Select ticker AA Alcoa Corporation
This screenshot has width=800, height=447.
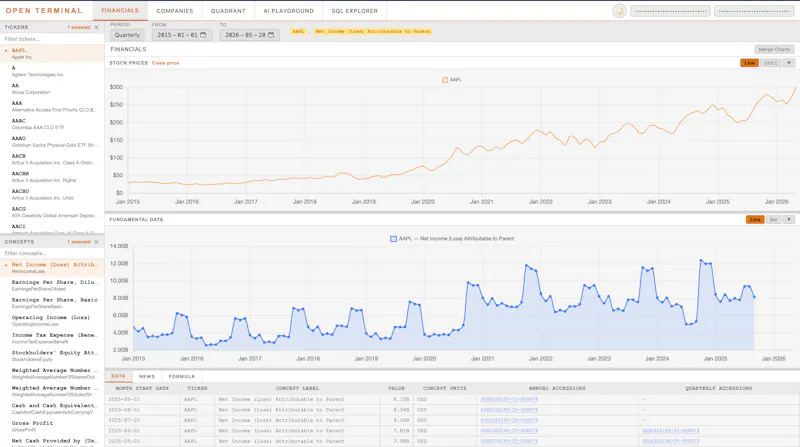click(x=52, y=89)
